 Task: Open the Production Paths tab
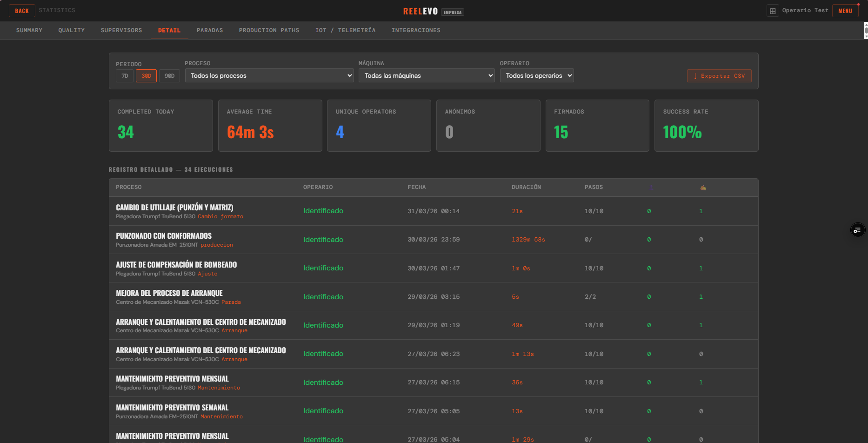pyautogui.click(x=269, y=30)
